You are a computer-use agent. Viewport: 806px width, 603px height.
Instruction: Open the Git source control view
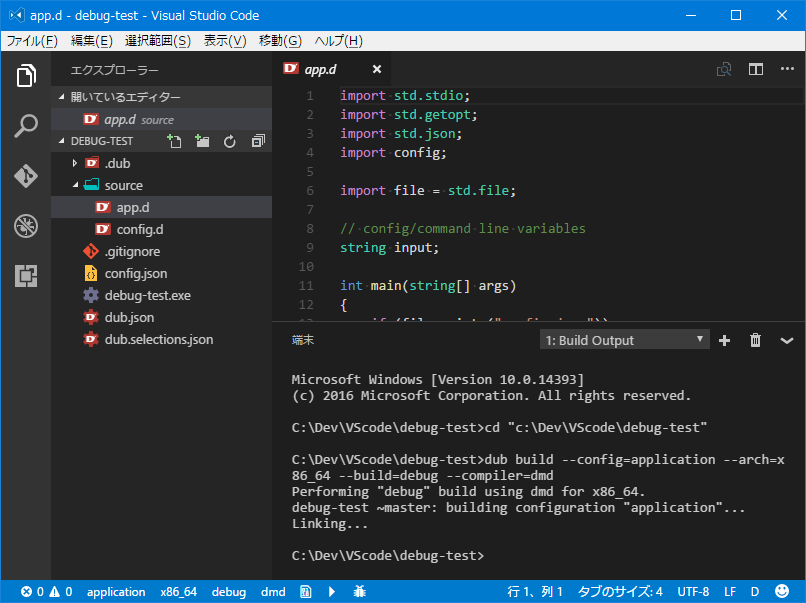[x=26, y=176]
